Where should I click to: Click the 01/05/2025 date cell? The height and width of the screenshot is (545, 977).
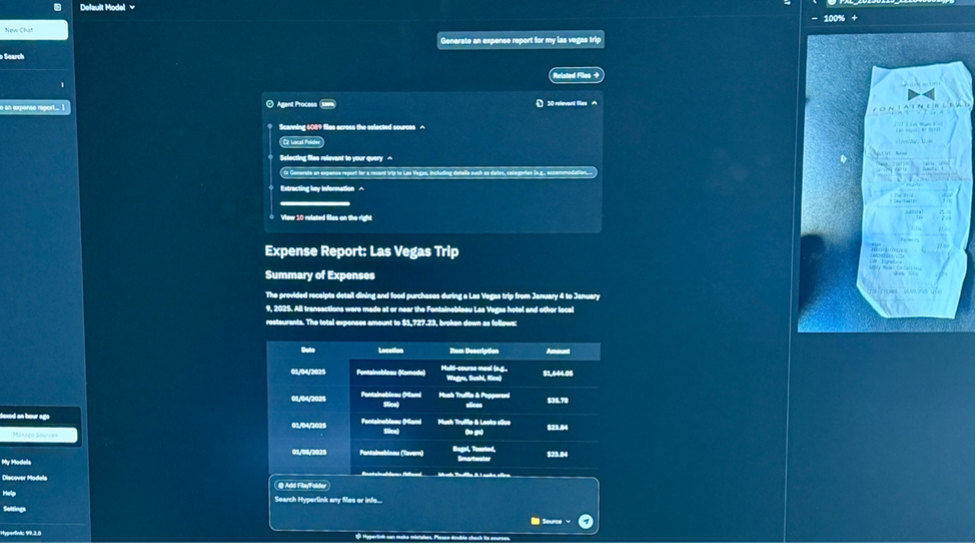(308, 453)
